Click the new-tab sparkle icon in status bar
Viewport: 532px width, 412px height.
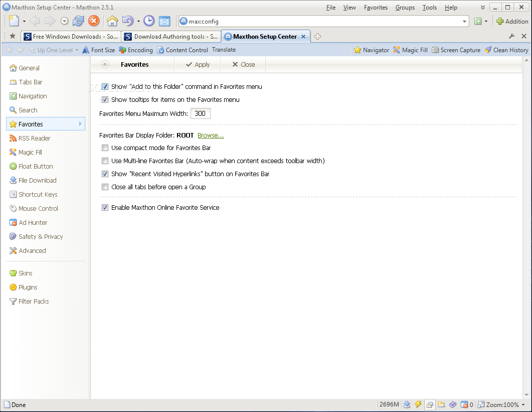pyautogui.click(x=441, y=404)
